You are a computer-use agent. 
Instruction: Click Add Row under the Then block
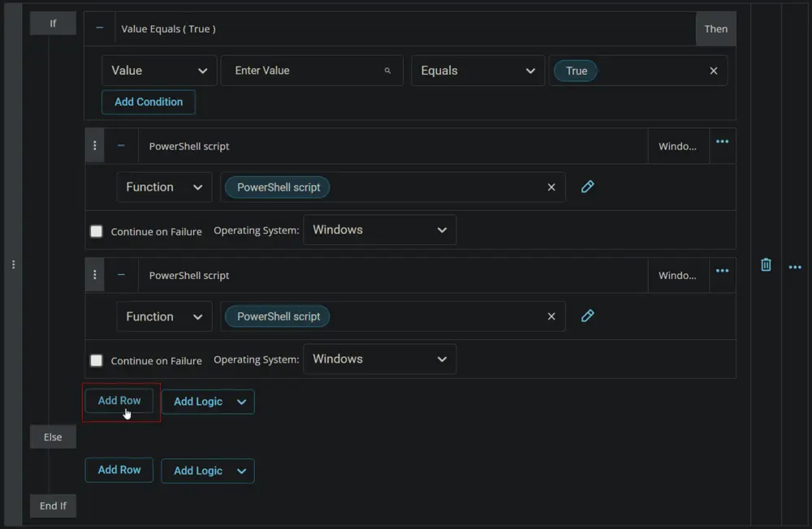(119, 401)
